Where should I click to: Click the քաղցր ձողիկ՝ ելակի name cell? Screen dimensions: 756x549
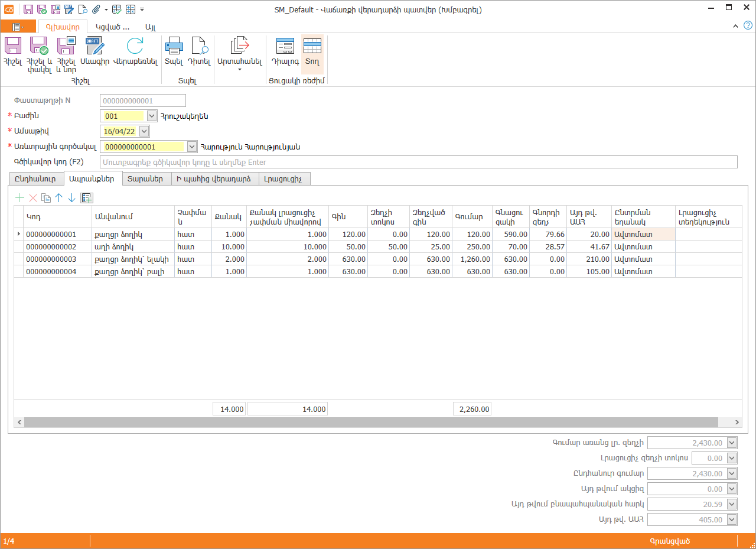click(x=133, y=259)
